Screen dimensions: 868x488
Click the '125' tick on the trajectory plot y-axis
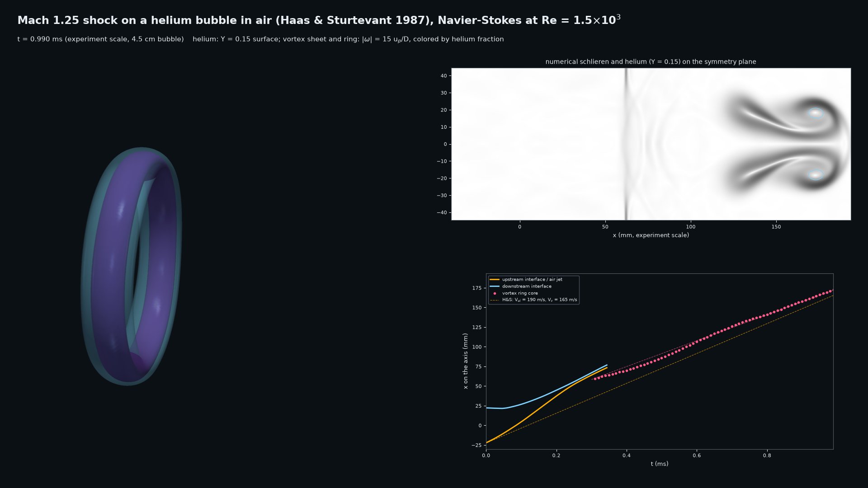[x=476, y=328]
